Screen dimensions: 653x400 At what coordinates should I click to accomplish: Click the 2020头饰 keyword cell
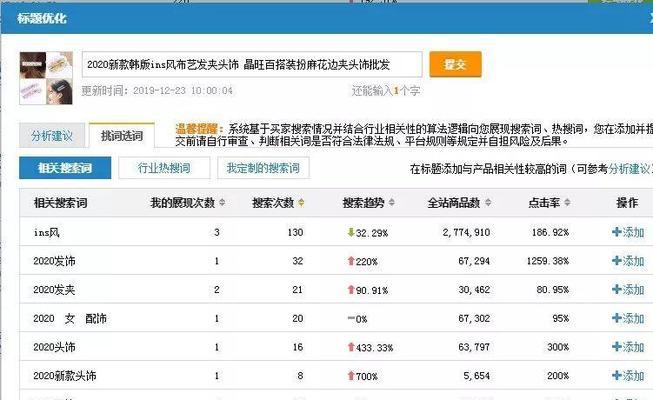tap(54, 347)
